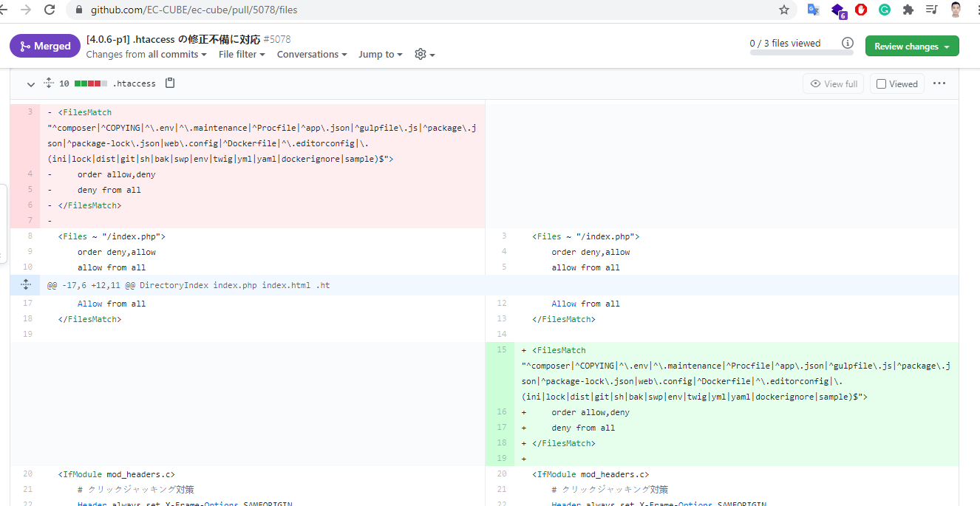Click left pane line number 8
This screenshot has width=980, height=506.
tap(25, 236)
